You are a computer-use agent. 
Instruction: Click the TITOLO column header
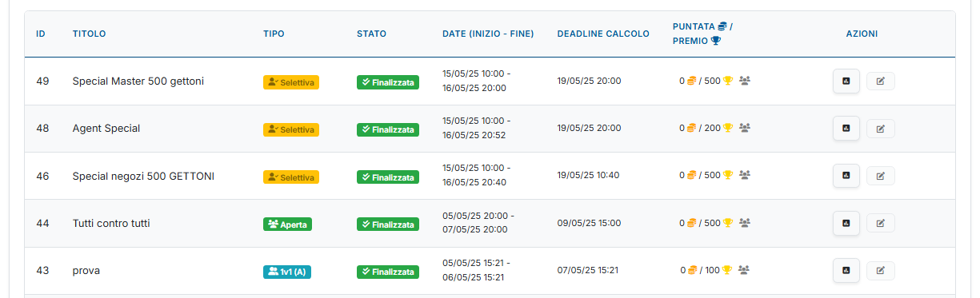pos(89,34)
